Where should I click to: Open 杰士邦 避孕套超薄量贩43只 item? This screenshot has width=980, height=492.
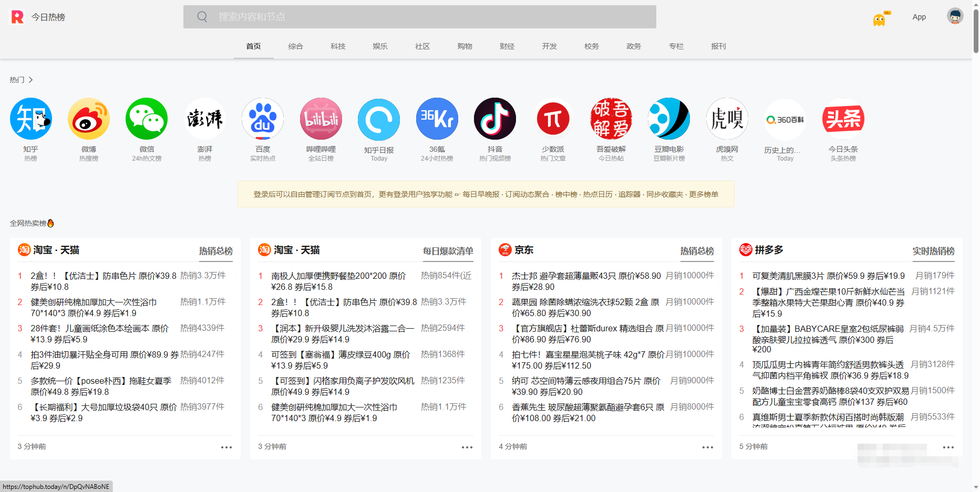(586, 281)
